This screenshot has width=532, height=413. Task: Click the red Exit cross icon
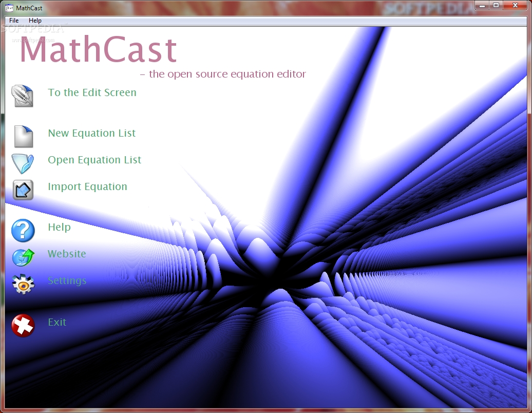click(x=23, y=326)
